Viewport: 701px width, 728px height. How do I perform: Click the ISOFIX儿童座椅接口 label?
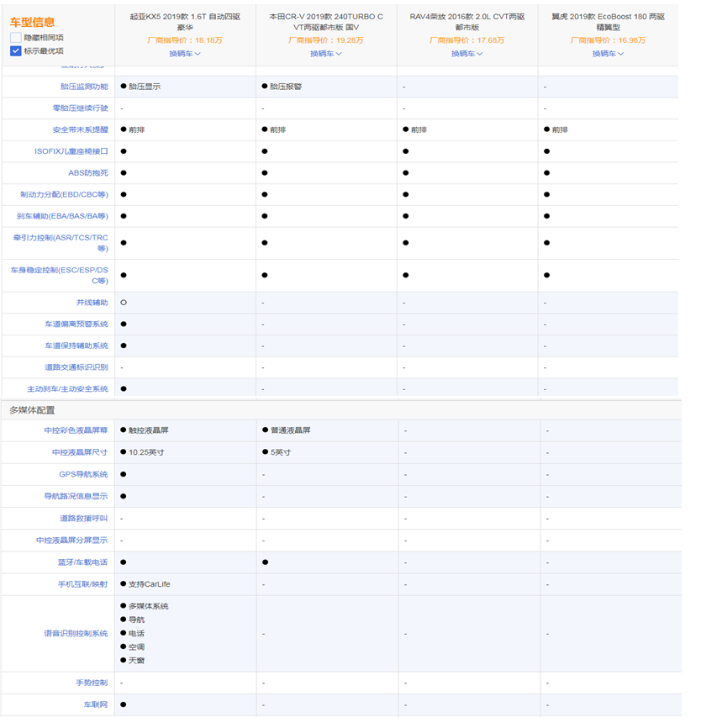coord(71,151)
